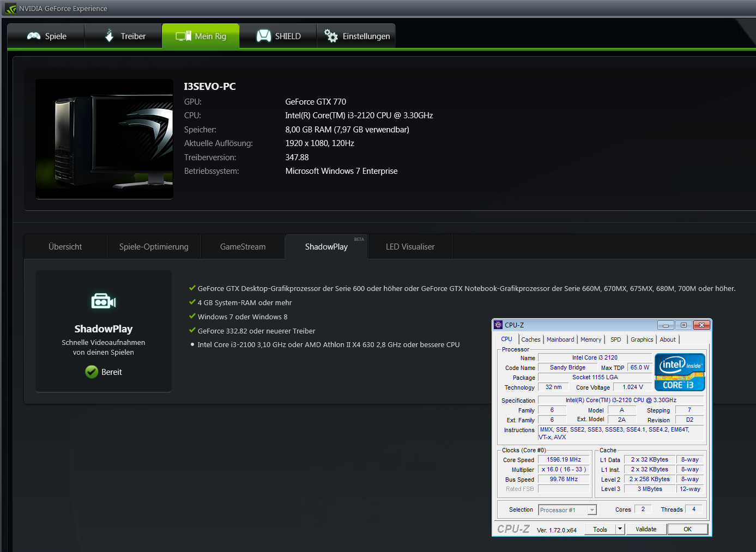Open the Einstellungen tab

pos(356,36)
